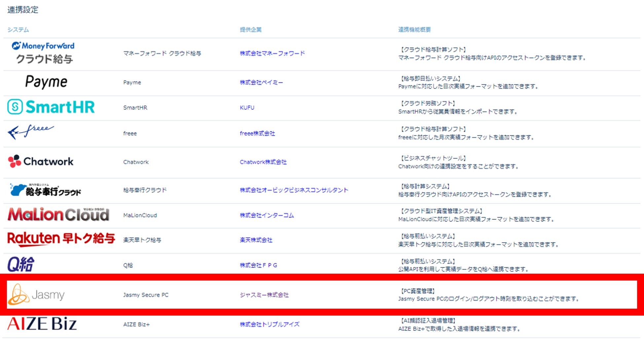Click the 【クラウド型IT資産管理システム】 description
The image size is (644, 346).
(442, 211)
